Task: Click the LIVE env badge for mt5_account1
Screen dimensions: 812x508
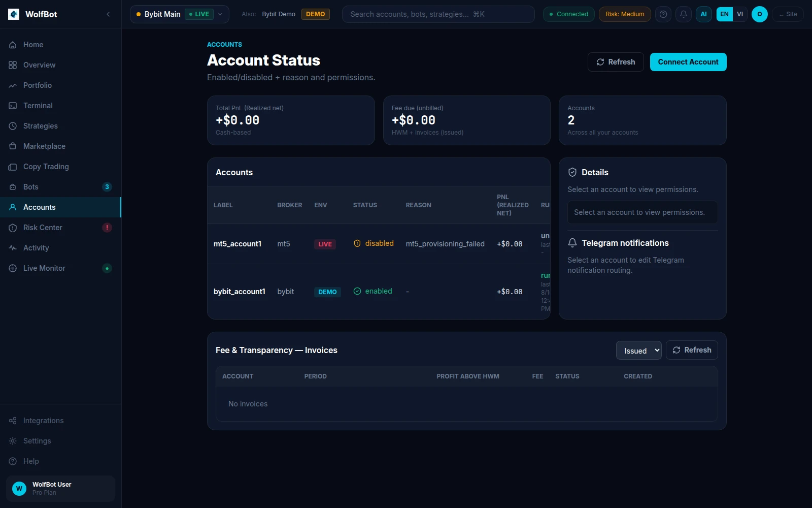Action: [x=325, y=244]
